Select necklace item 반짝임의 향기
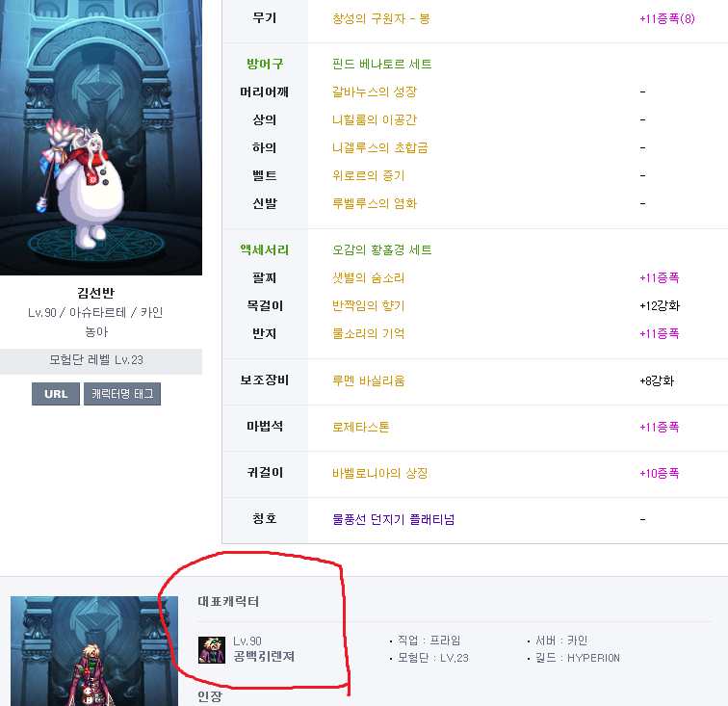 [x=369, y=305]
